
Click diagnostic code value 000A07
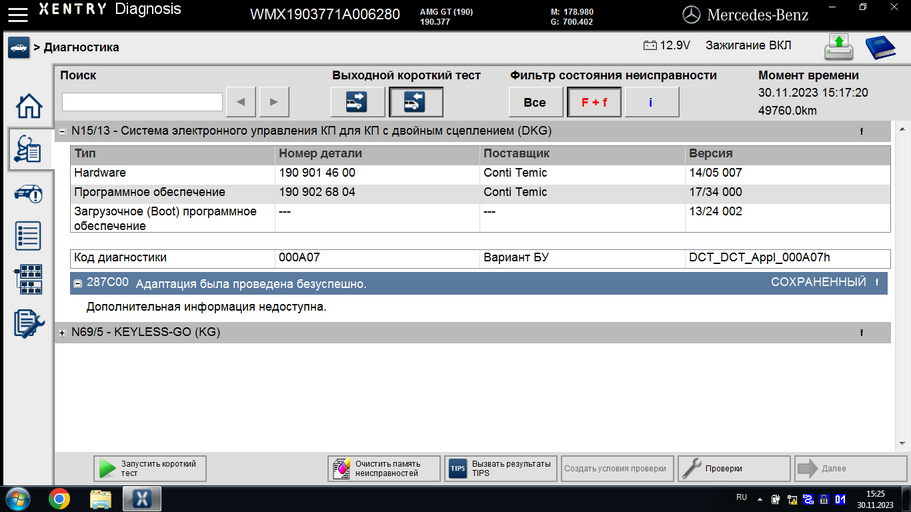[x=299, y=257]
